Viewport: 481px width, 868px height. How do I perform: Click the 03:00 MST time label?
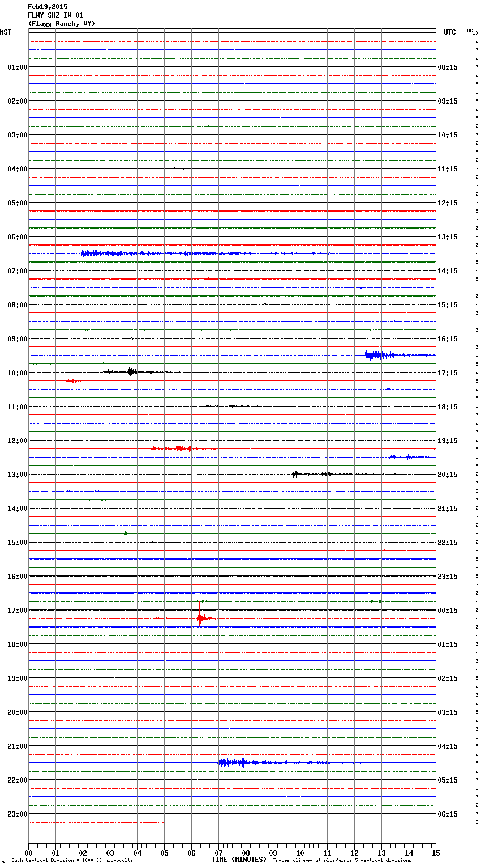(18, 135)
